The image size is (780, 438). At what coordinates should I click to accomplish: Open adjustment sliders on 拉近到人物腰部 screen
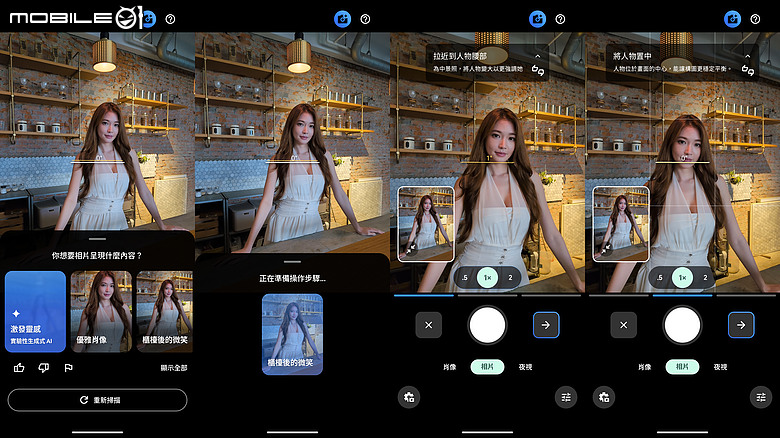tap(566, 397)
